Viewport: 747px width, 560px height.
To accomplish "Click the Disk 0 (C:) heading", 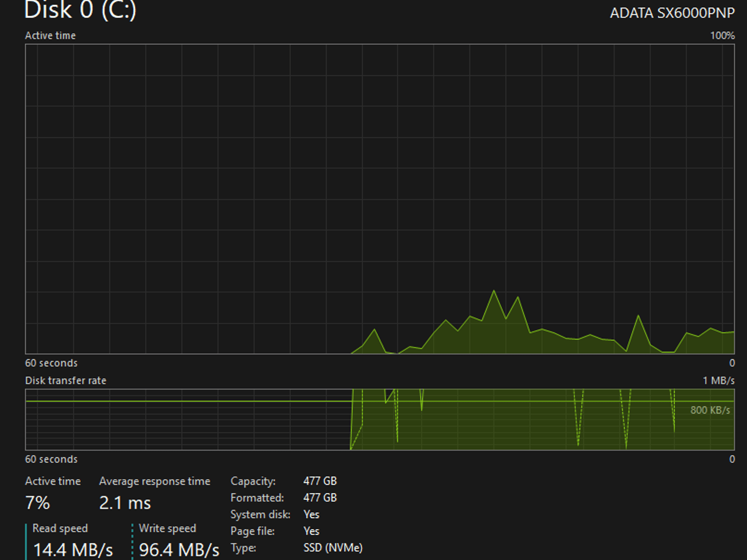I will [80, 9].
